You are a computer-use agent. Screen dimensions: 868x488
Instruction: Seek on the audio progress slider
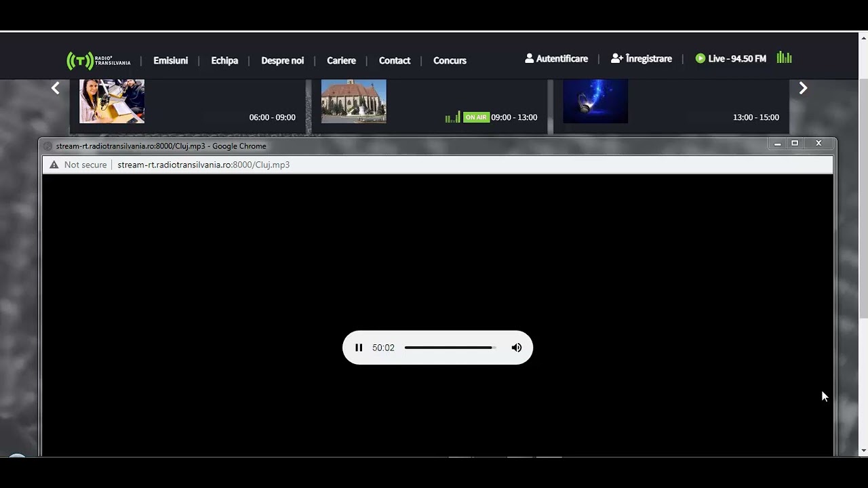click(450, 348)
